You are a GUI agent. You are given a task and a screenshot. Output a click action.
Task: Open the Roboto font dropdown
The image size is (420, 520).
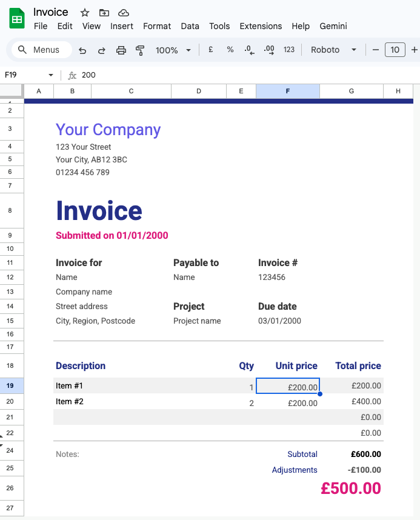[x=333, y=50]
